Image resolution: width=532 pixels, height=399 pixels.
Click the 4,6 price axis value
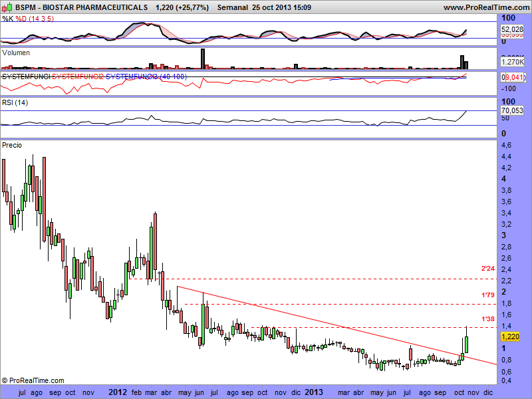(506, 145)
